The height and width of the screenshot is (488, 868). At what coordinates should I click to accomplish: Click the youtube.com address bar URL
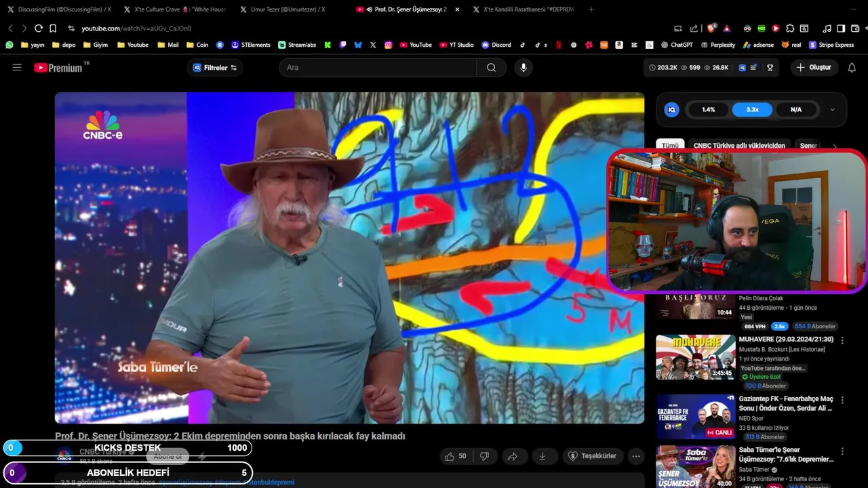point(136,28)
